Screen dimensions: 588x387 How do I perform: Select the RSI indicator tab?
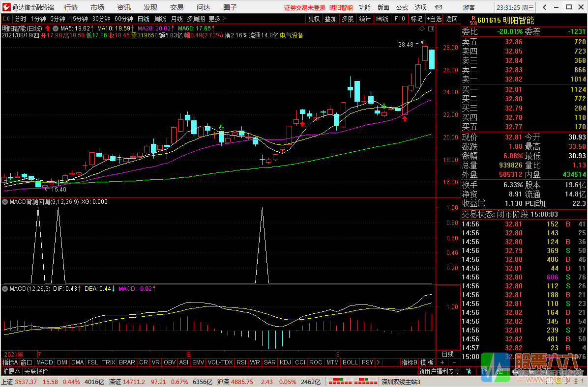coord(241,362)
